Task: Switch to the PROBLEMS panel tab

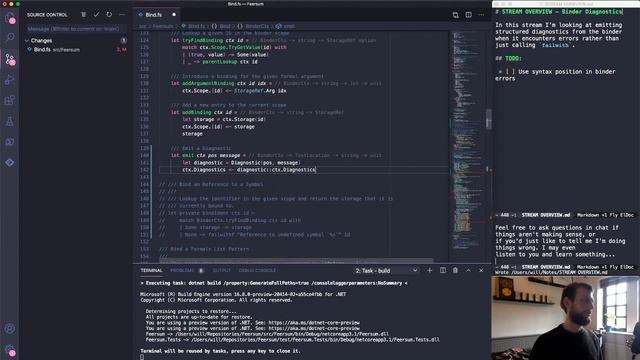Action: pos(182,270)
